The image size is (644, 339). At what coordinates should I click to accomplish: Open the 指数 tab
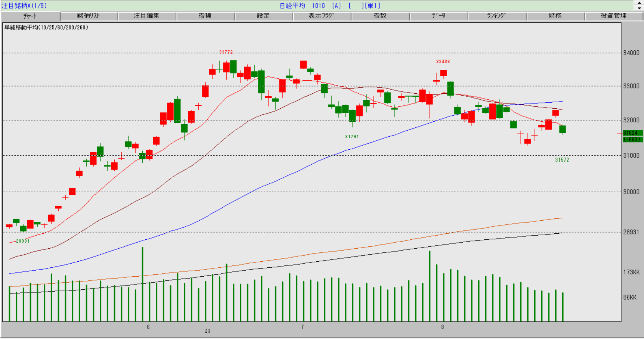point(380,16)
